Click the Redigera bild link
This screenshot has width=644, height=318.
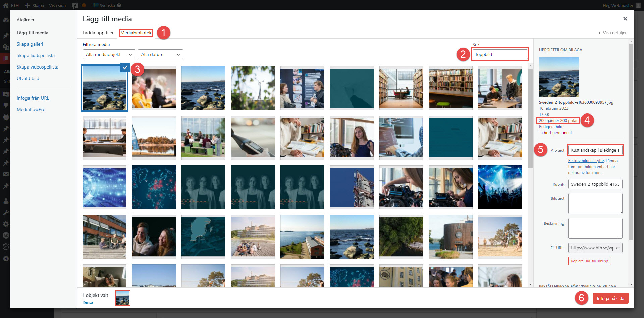(551, 127)
